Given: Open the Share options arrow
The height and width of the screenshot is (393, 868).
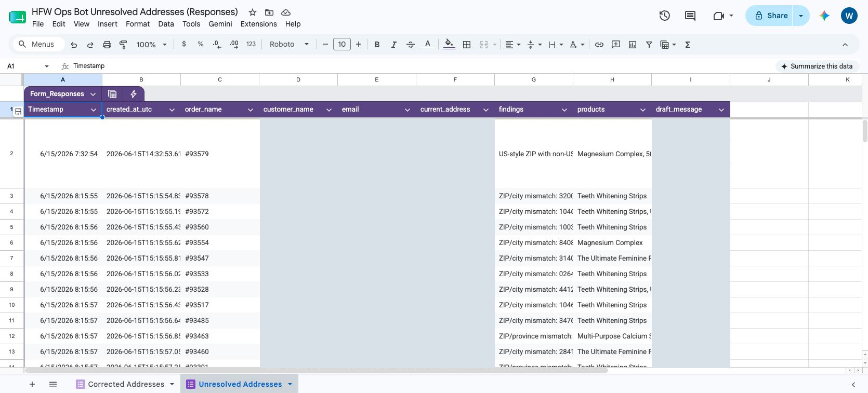Looking at the screenshot, I should (x=801, y=16).
